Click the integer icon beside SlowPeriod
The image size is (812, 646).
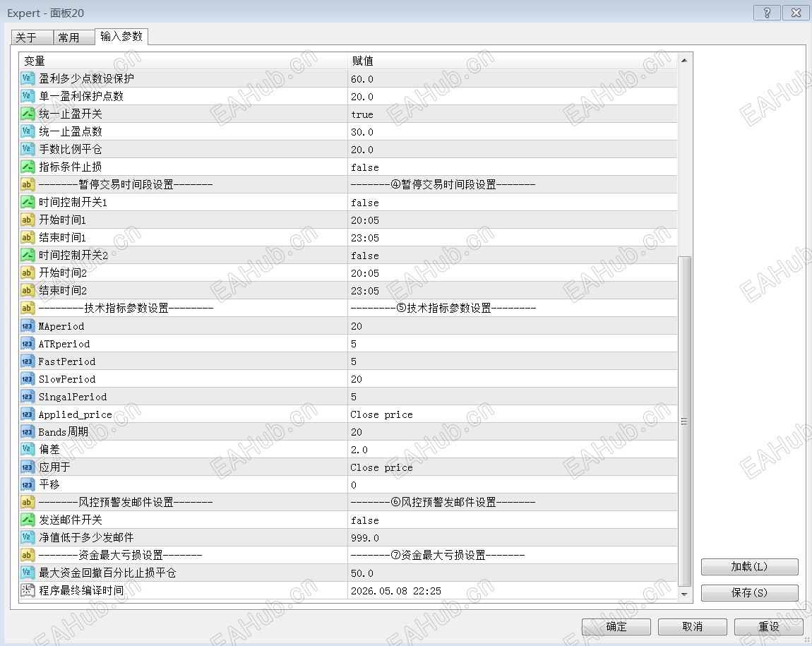[x=27, y=379]
